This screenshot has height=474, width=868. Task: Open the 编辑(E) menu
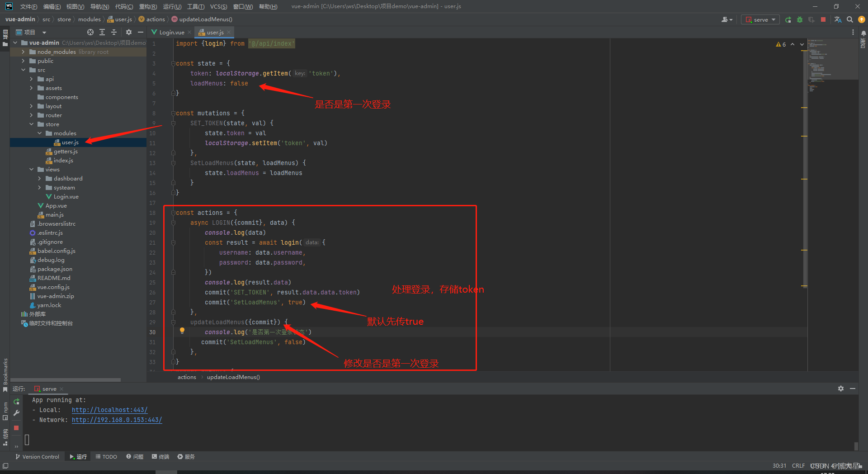[52, 6]
